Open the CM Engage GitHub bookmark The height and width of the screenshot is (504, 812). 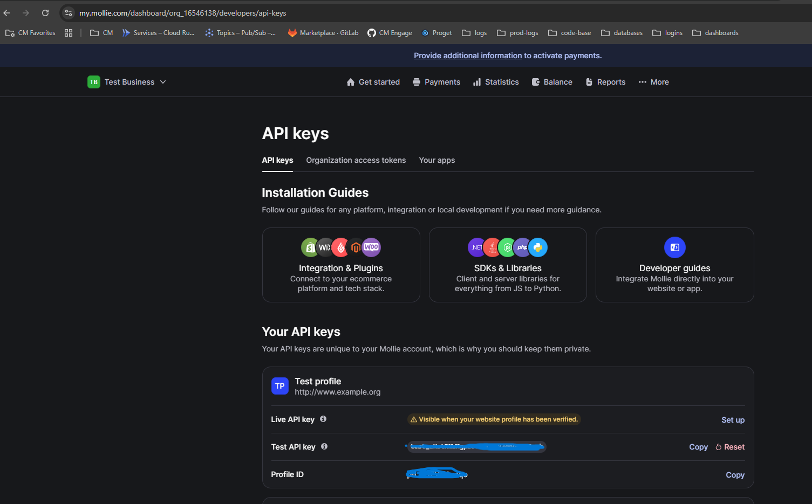point(390,33)
